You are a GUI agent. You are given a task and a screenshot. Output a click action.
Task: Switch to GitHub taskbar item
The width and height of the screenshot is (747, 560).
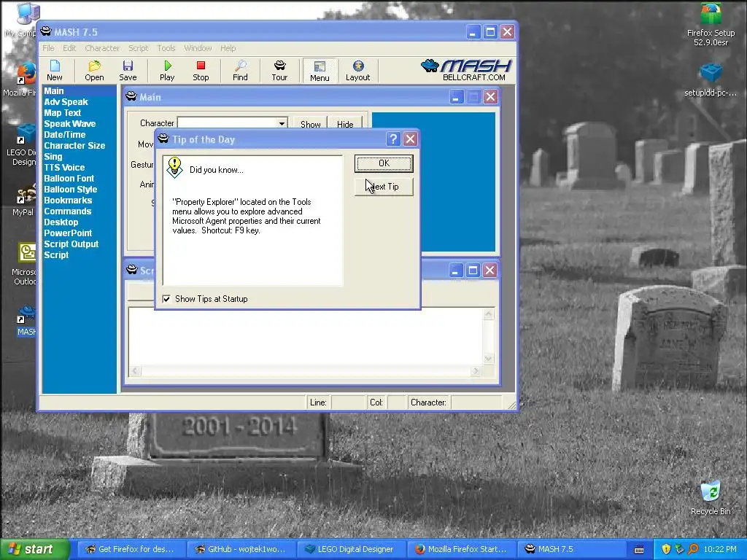[241, 549]
